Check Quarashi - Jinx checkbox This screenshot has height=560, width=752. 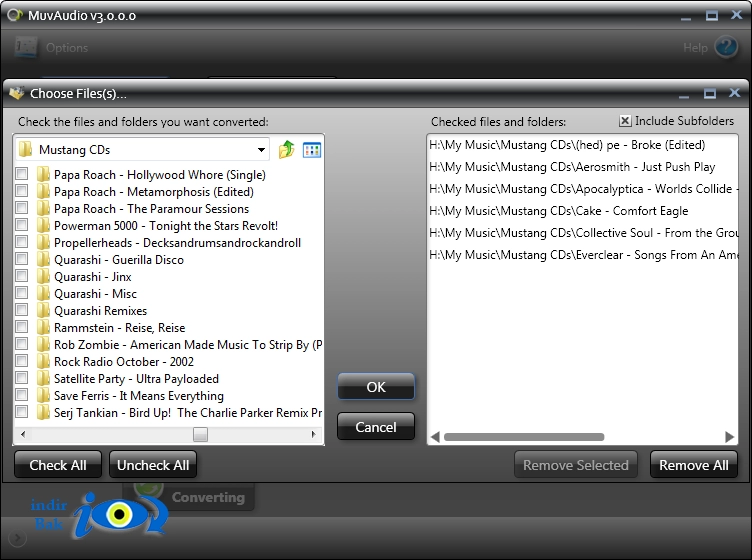tap(22, 276)
